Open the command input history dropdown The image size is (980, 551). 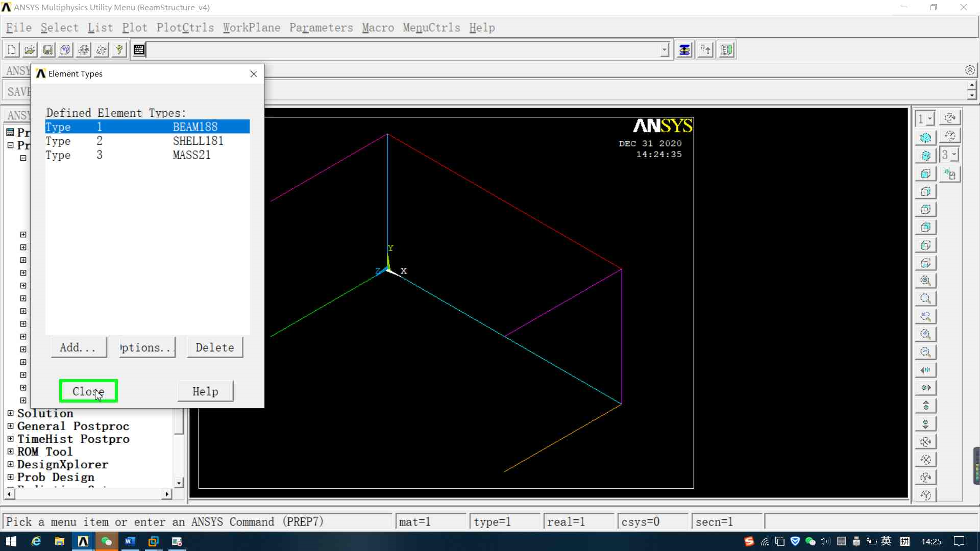coord(664,50)
